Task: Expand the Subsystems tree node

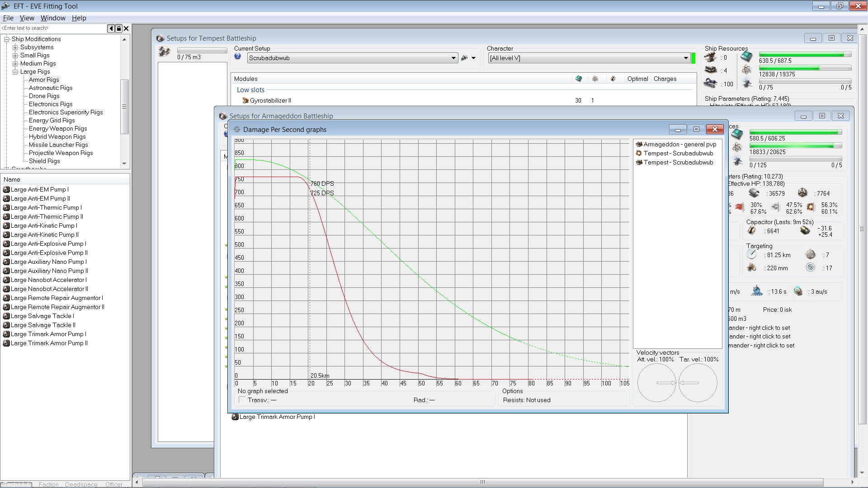Action: 15,47
